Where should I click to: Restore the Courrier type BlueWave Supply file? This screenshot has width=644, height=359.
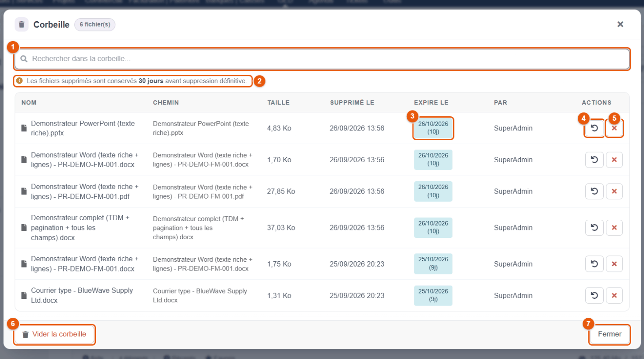594,295
